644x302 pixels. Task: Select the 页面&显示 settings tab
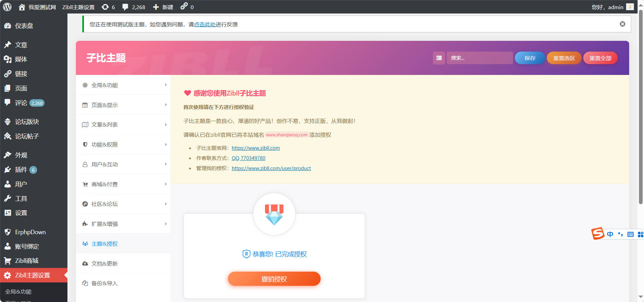coord(123,105)
